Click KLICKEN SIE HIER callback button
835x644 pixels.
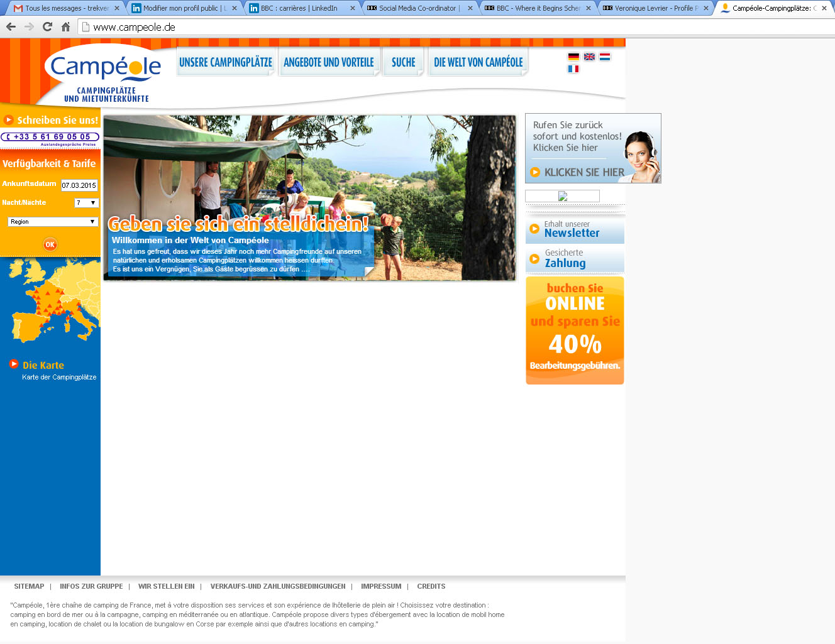(x=584, y=172)
